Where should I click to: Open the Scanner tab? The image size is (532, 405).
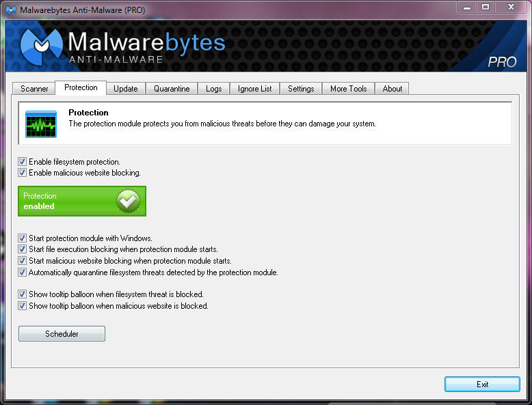[34, 89]
